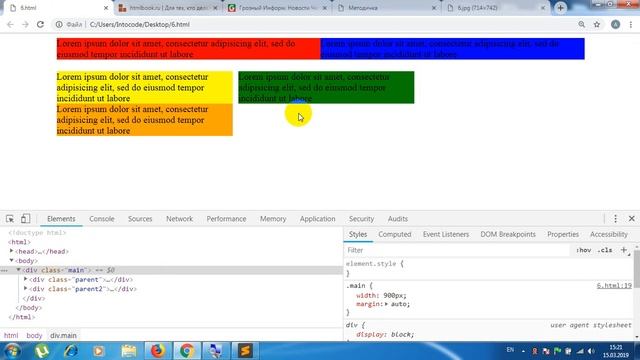This screenshot has height=360, width=640.
Task: Launch Internet Explorer from the taskbar
Action: (x=71, y=351)
